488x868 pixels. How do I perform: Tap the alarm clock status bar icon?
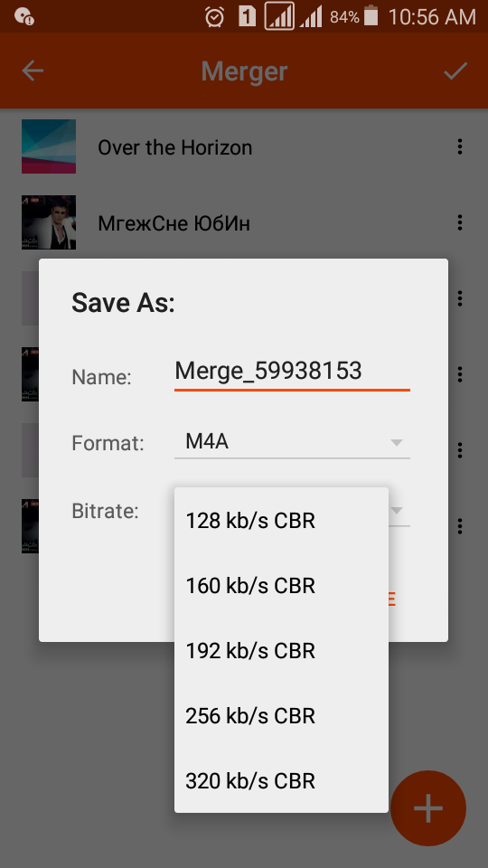pyautogui.click(x=214, y=17)
